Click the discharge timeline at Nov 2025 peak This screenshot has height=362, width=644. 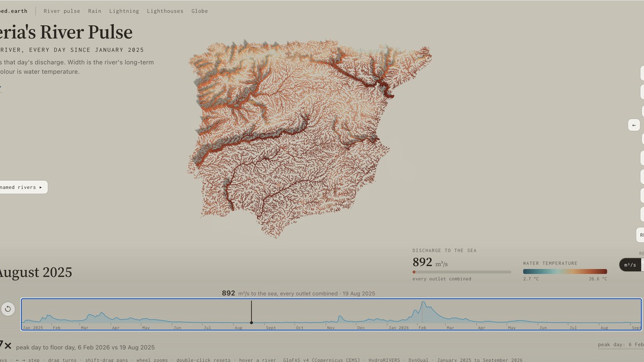click(340, 316)
